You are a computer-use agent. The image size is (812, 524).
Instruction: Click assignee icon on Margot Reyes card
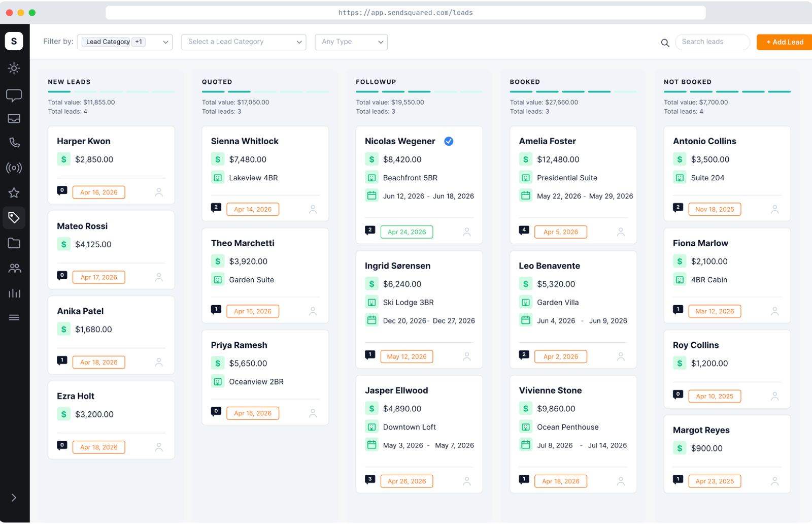[774, 481]
